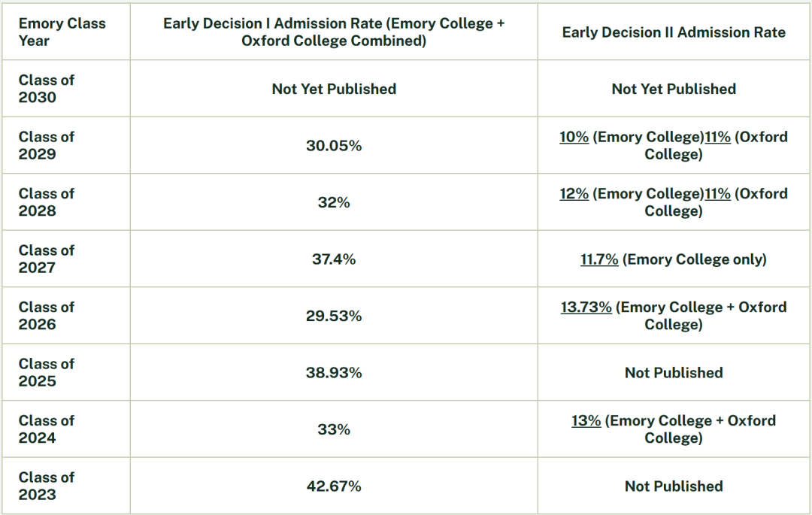Screen dimensions: 812x515
Task: Click the Emory Class Year column header
Action: point(62,32)
